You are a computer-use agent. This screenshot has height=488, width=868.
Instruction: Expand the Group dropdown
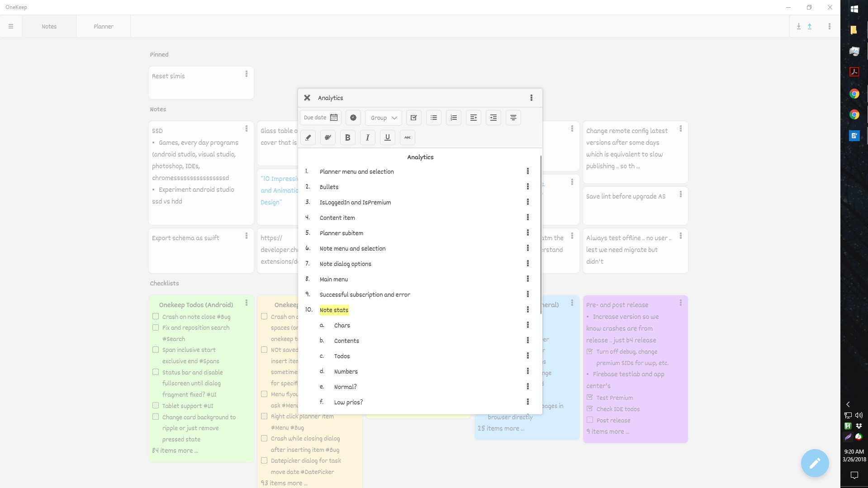pyautogui.click(x=384, y=118)
